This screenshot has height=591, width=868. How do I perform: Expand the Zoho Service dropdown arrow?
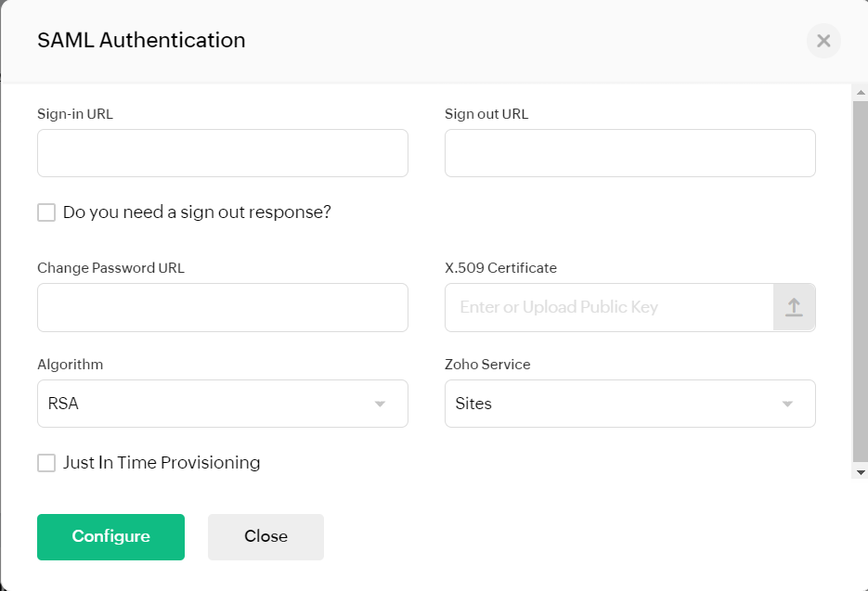click(x=787, y=404)
